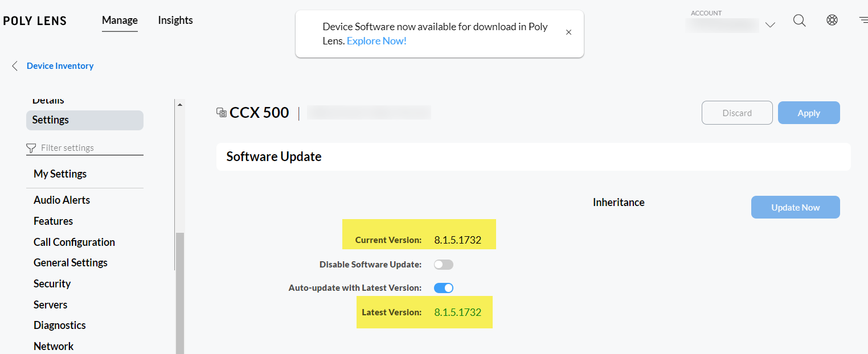Select the Manage menu item
Viewport: 868px width, 354px height.
point(119,20)
